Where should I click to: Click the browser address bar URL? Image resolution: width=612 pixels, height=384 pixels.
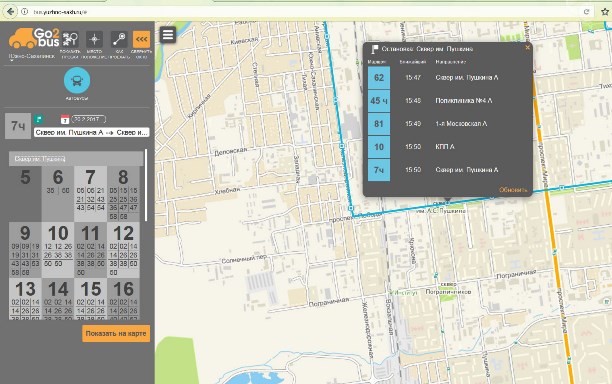coord(60,12)
